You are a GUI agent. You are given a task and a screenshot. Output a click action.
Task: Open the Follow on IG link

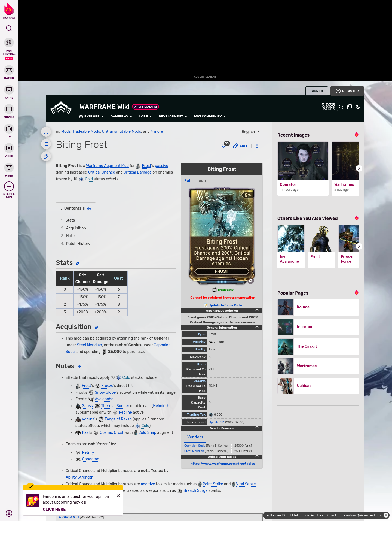point(275,515)
